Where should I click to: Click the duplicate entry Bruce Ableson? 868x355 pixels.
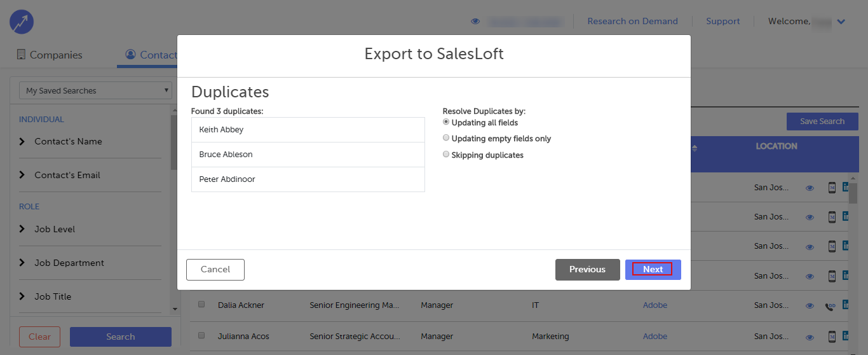pos(308,155)
